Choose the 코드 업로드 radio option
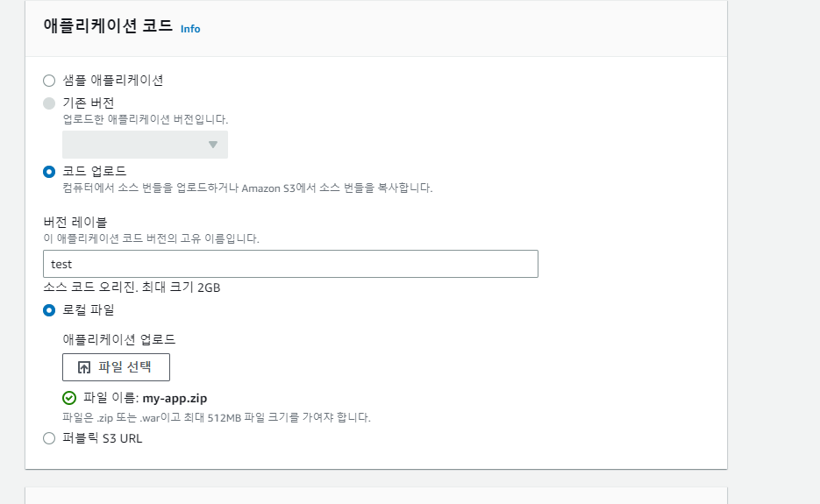 pyautogui.click(x=49, y=172)
